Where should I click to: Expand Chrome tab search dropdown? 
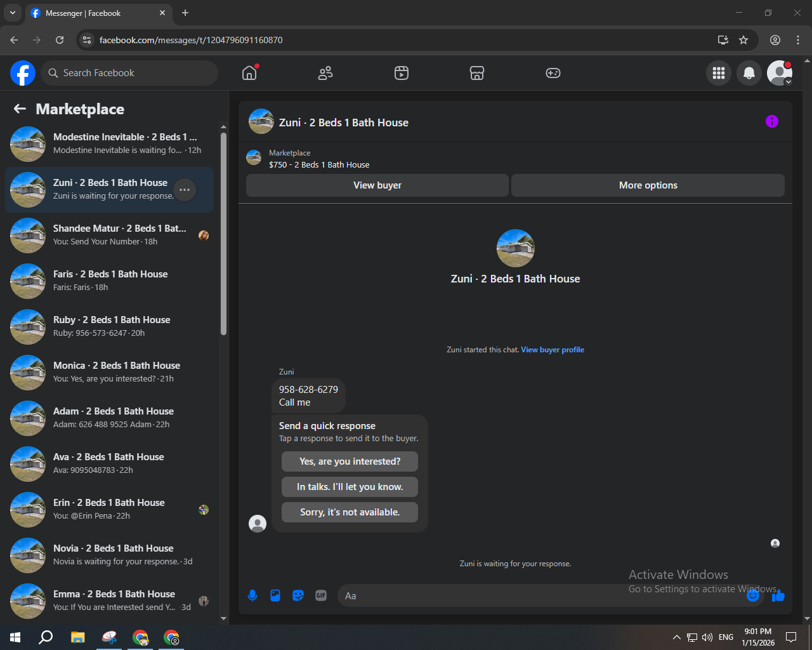pyautogui.click(x=12, y=13)
